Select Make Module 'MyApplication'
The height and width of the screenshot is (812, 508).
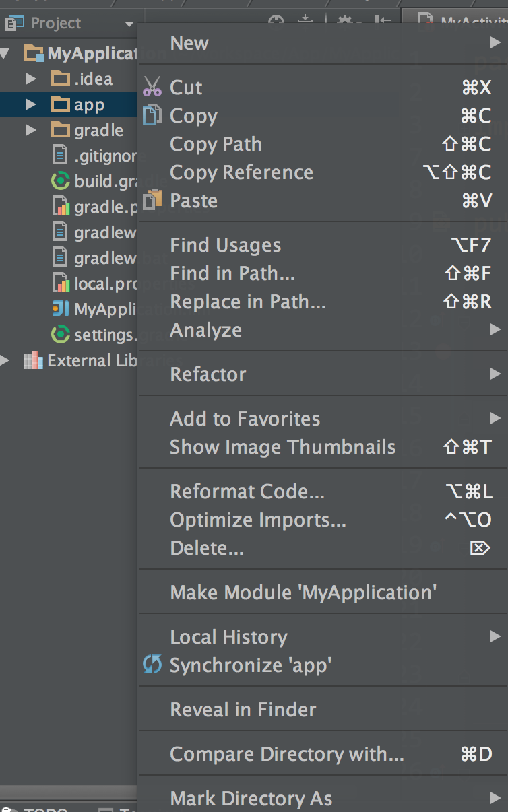click(x=323, y=593)
